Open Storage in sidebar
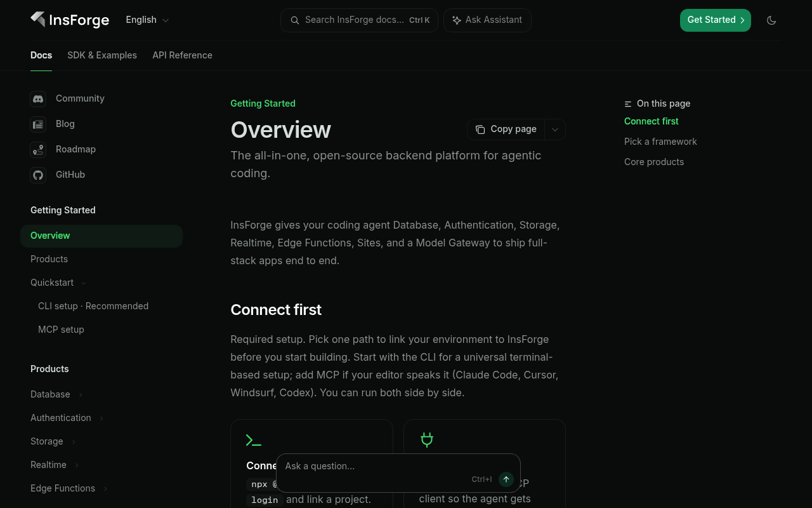Viewport: 812px width, 508px height. coord(47,441)
